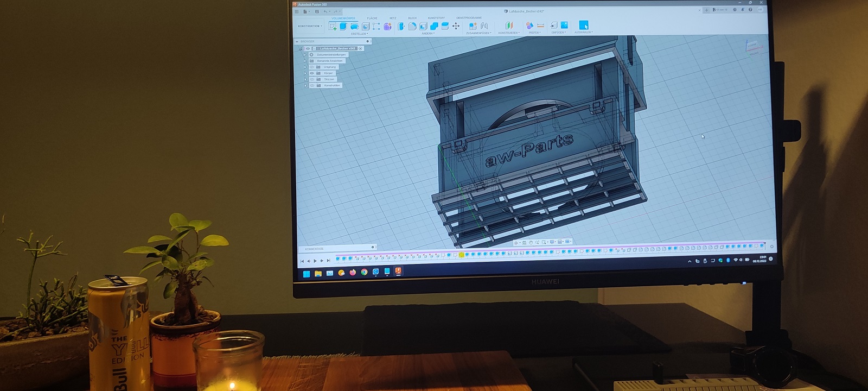Switch to the VOLUMENKÖRPER tab
The height and width of the screenshot is (391, 868).
pos(343,18)
